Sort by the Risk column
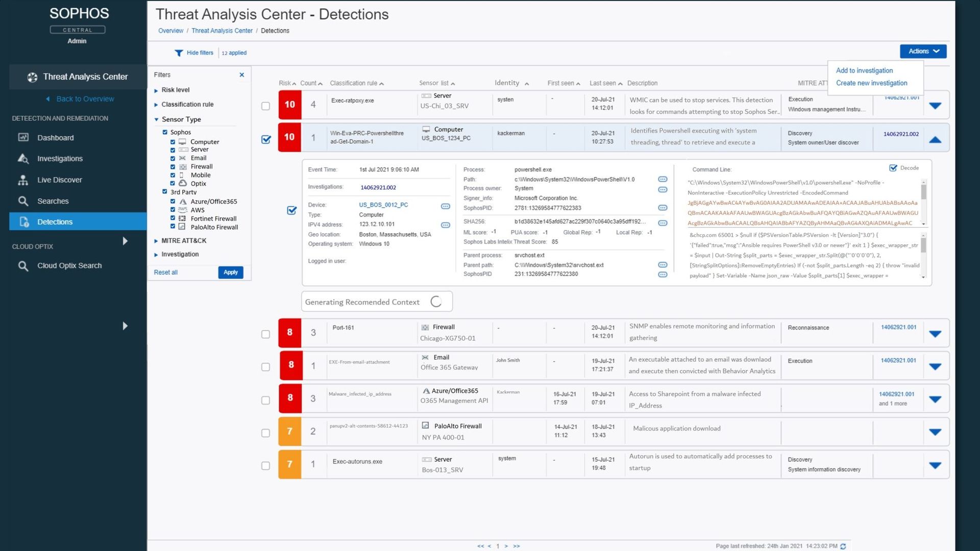Viewport: 980px width, 551px height. click(x=287, y=83)
